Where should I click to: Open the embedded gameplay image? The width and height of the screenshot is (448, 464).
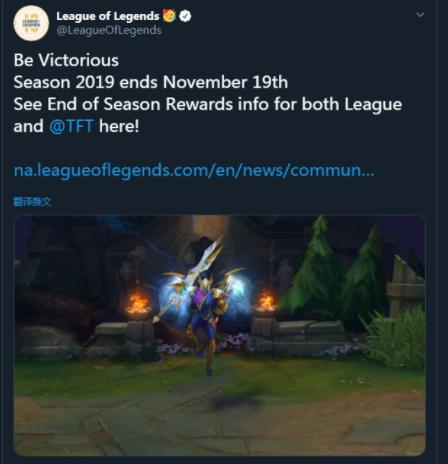click(x=220, y=335)
